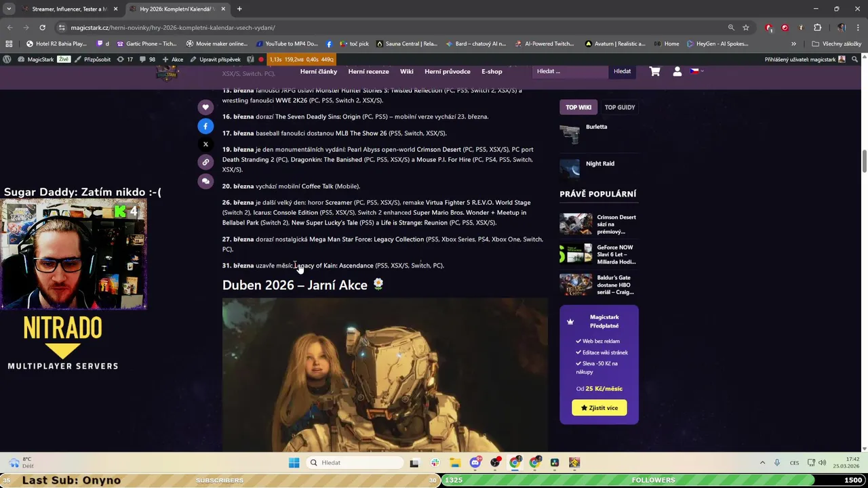Open YouTube to MP4 bookmark
This screenshot has height=488, width=868.
tap(287, 43)
